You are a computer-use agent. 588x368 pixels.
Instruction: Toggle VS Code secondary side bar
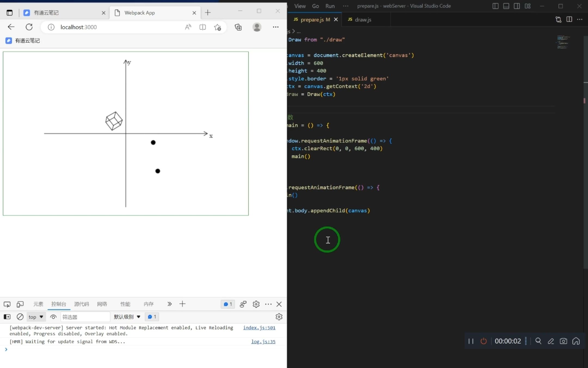pyautogui.click(x=517, y=6)
